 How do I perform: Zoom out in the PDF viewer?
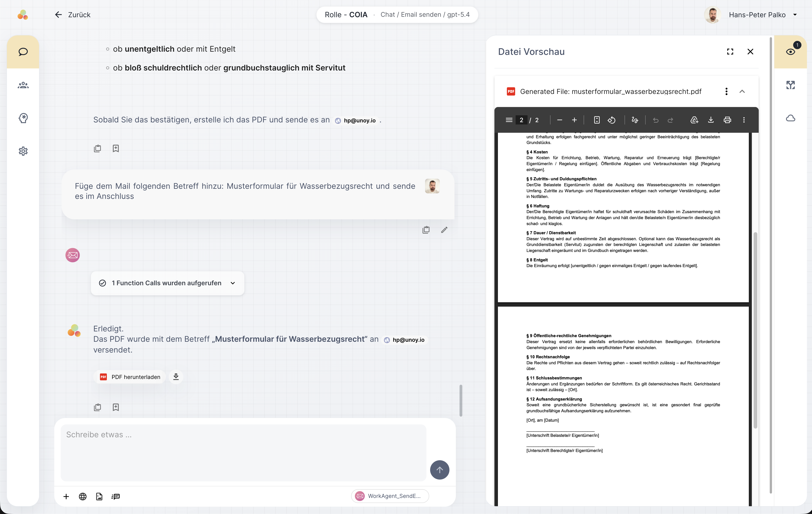coord(560,120)
